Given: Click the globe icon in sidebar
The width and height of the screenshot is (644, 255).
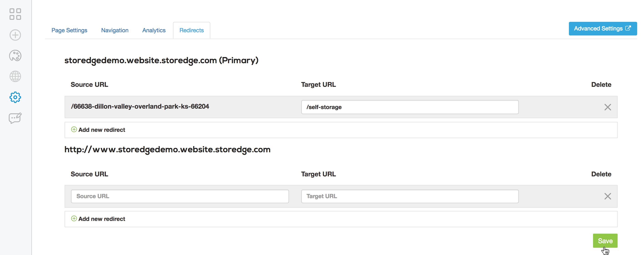Looking at the screenshot, I should pos(15,76).
